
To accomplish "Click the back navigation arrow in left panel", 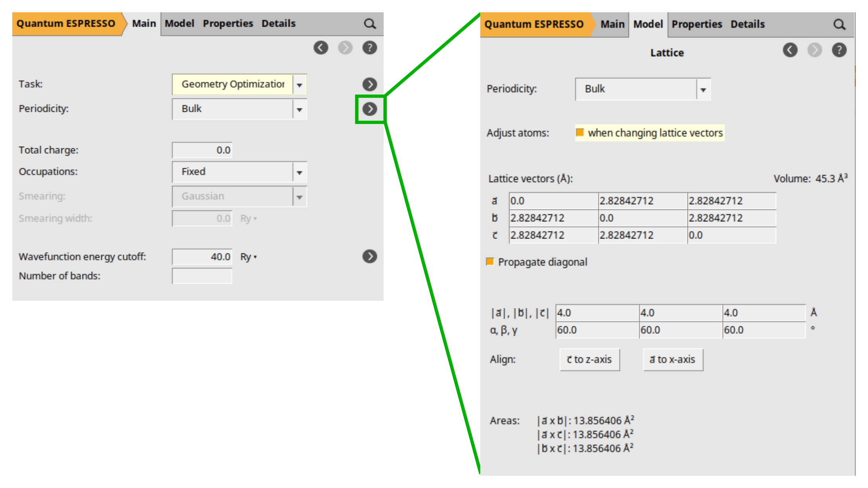I will tap(321, 47).
